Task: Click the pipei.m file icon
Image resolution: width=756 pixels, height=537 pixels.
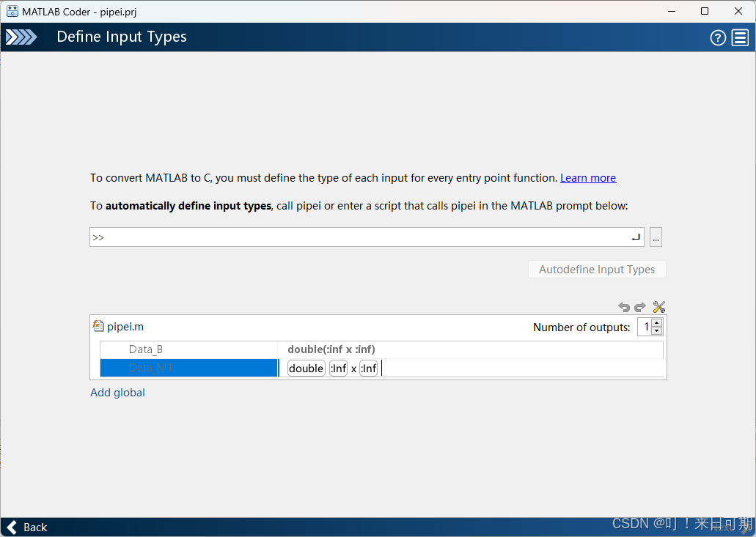Action: pos(98,326)
